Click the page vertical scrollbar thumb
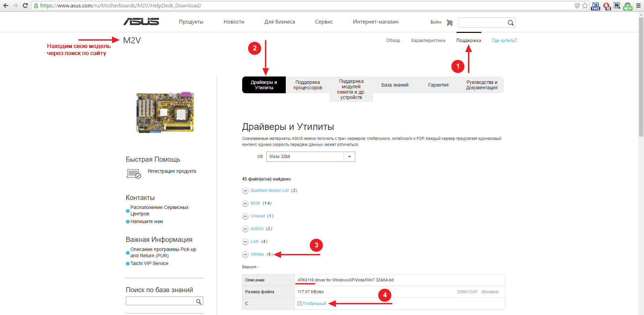 tap(641, 76)
